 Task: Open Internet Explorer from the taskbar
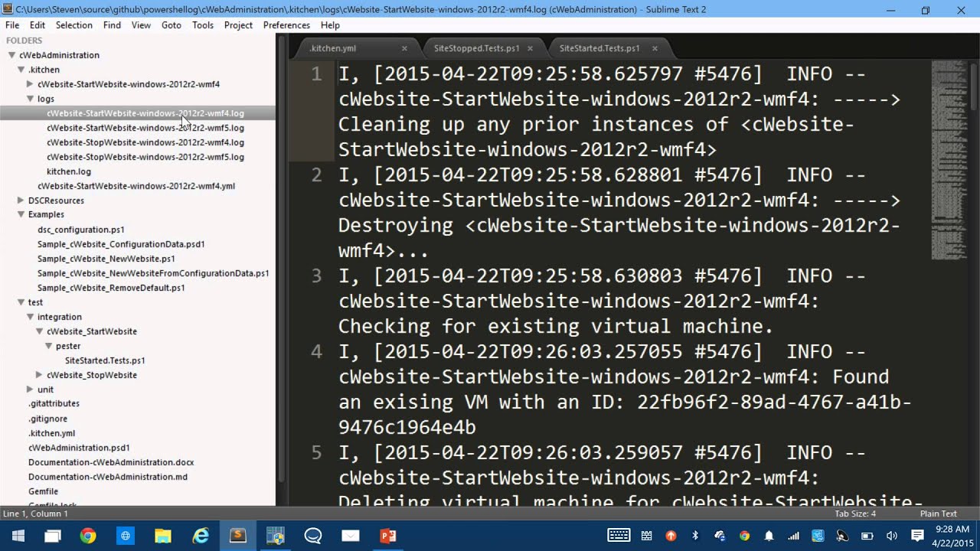201,536
